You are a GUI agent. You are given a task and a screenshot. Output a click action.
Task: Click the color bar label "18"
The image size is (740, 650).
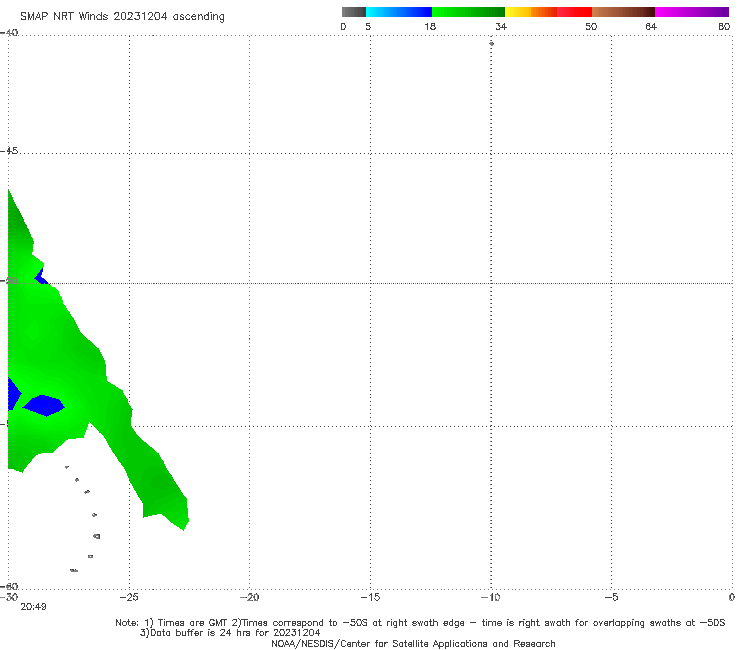(430, 27)
